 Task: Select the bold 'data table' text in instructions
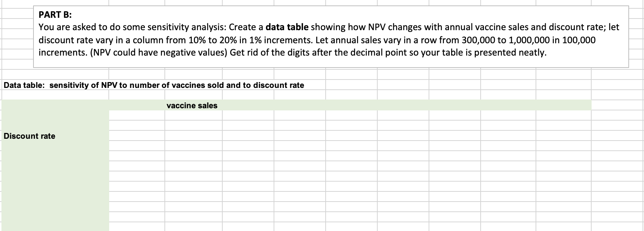point(287,27)
